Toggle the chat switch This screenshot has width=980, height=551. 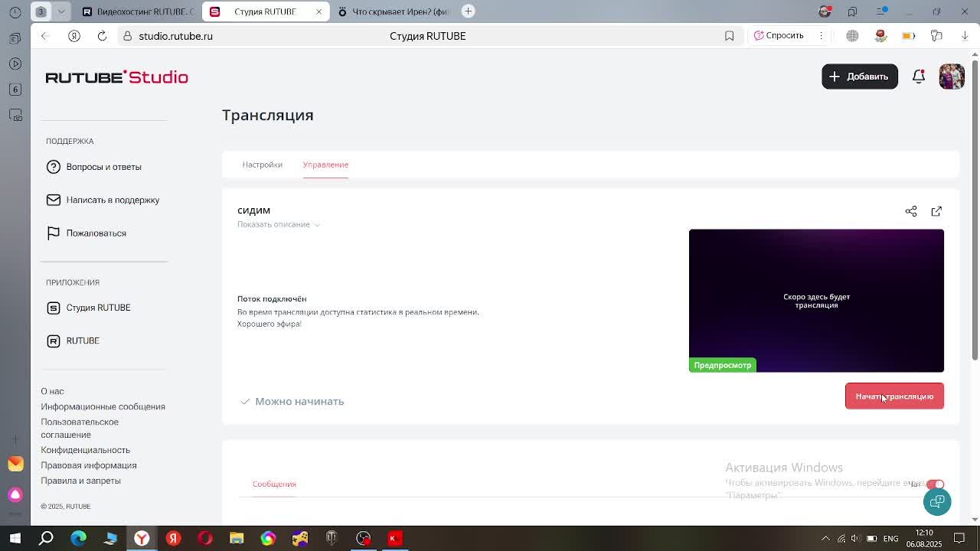(x=935, y=484)
